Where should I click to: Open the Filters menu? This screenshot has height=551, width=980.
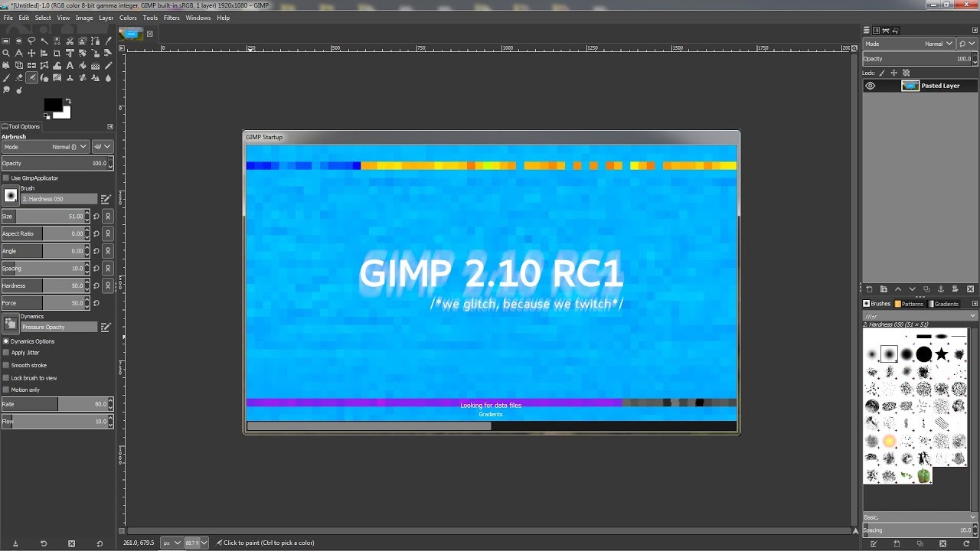tap(171, 18)
